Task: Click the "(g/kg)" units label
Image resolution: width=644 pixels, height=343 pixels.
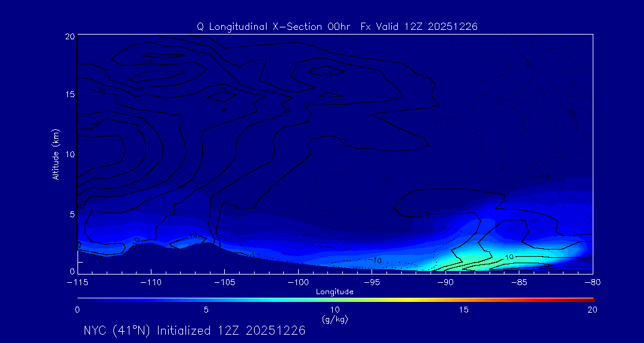Action: (335, 319)
